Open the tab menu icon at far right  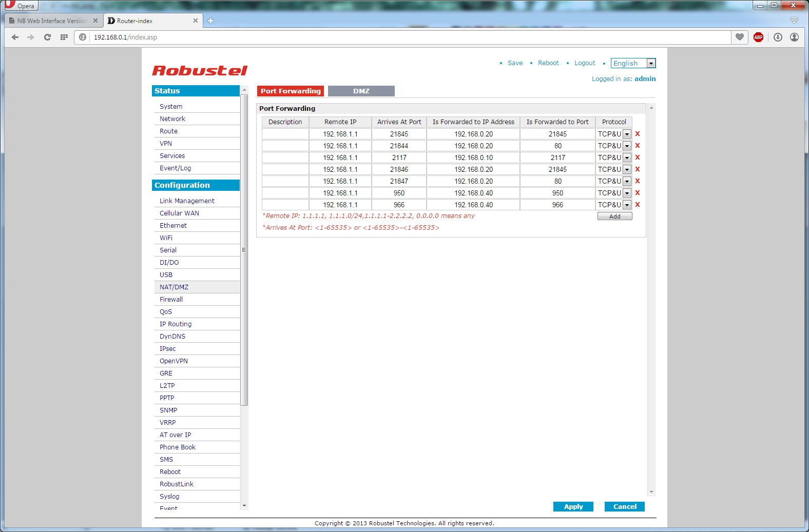[x=794, y=21]
